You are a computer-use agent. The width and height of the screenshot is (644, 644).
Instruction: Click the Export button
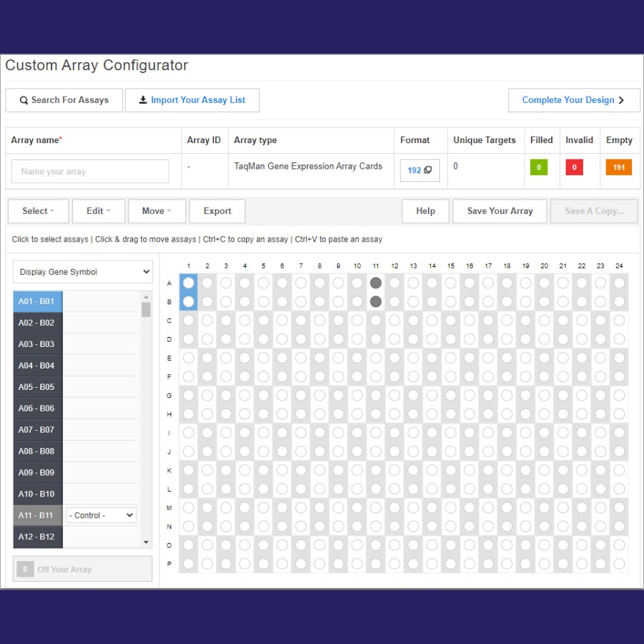pos(218,211)
